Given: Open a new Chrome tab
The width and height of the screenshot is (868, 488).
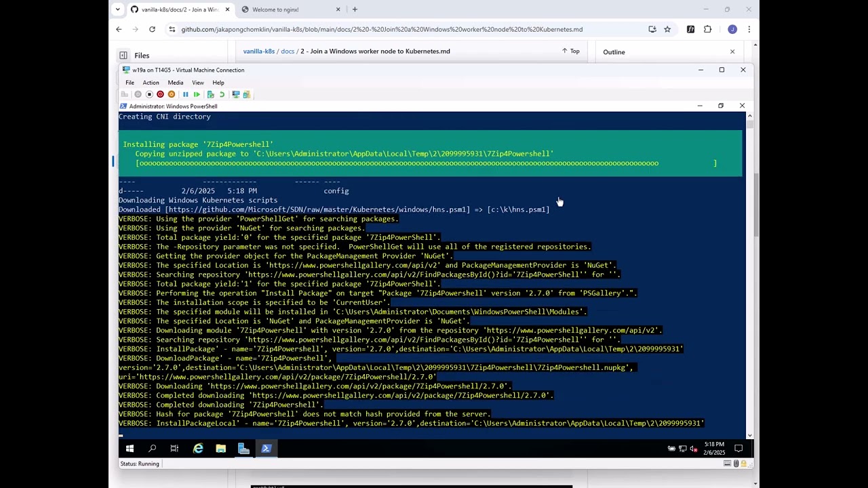Looking at the screenshot, I should [355, 9].
